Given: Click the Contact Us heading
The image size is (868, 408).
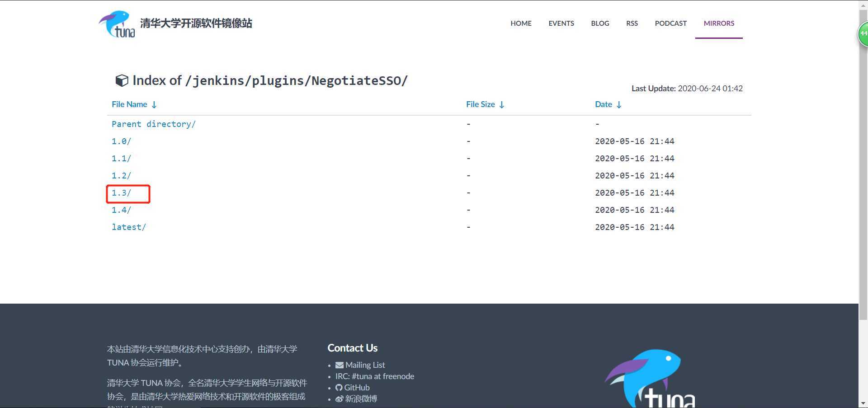Looking at the screenshot, I should pyautogui.click(x=352, y=348).
